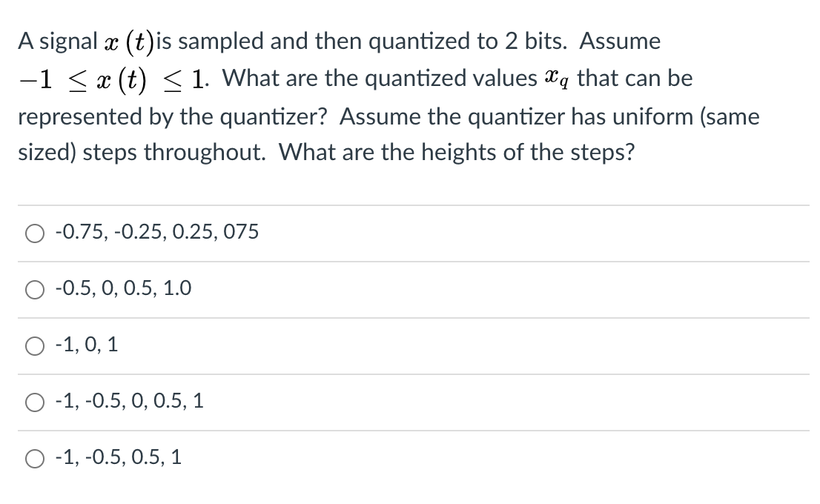Select the radio button for '-1, -0.5, 0, 0.5, 1'
This screenshot has width=820, height=504.
[34, 402]
